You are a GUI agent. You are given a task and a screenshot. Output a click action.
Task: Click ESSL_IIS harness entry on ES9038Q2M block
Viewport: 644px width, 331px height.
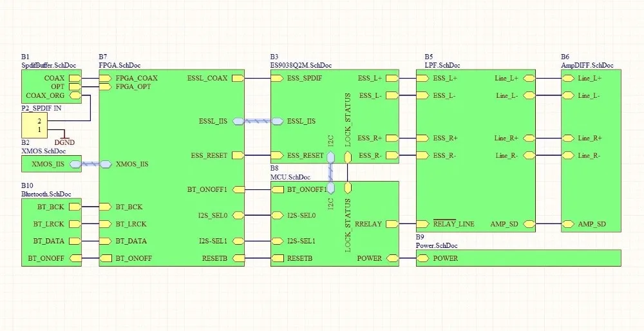(x=277, y=121)
